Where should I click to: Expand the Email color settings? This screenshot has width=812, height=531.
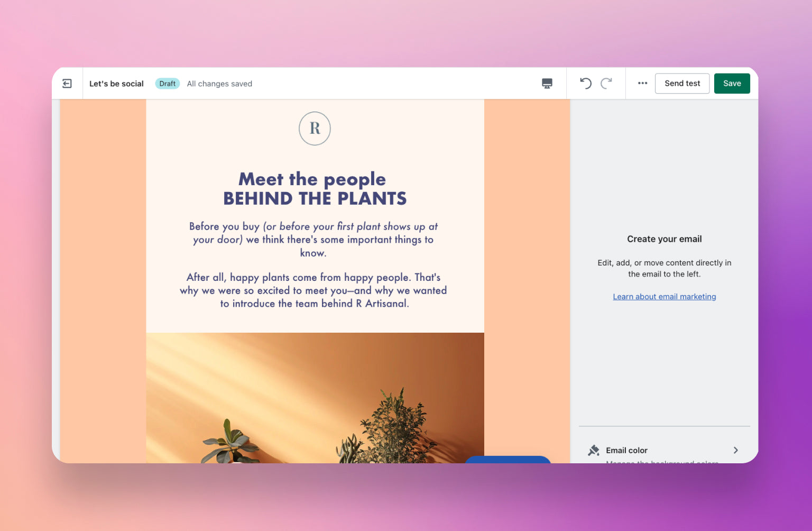point(665,450)
